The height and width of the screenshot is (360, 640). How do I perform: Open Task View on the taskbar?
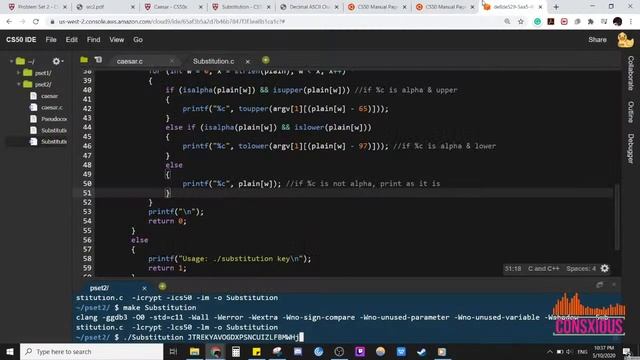173,351
